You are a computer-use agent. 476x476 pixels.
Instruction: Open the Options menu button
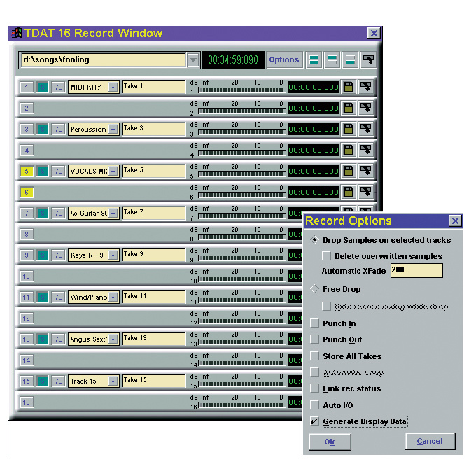284,60
